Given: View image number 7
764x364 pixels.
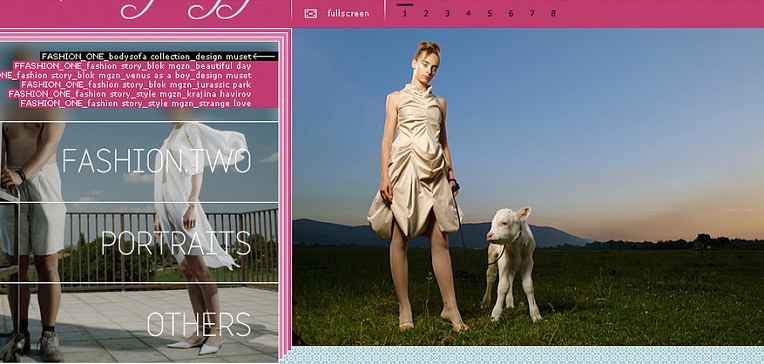Looking at the screenshot, I should 532,14.
